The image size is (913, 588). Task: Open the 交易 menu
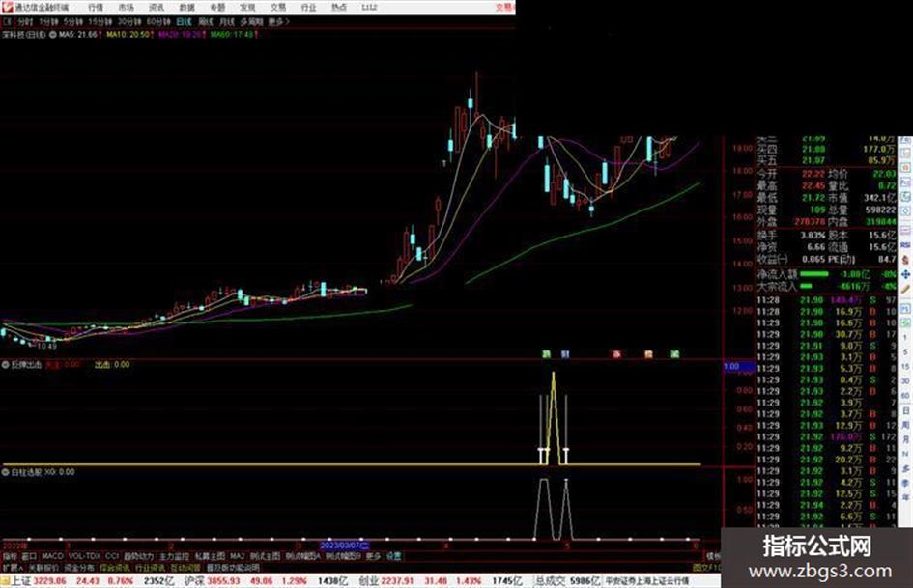(278, 7)
